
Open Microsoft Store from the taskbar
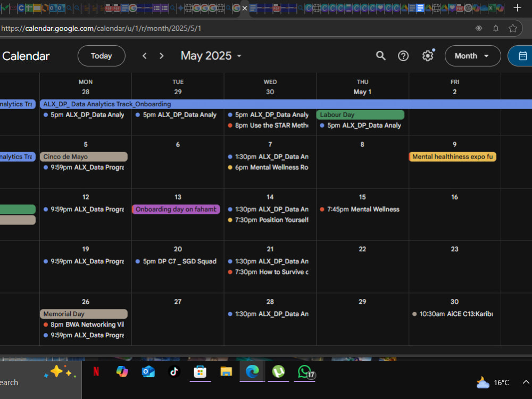(x=200, y=372)
